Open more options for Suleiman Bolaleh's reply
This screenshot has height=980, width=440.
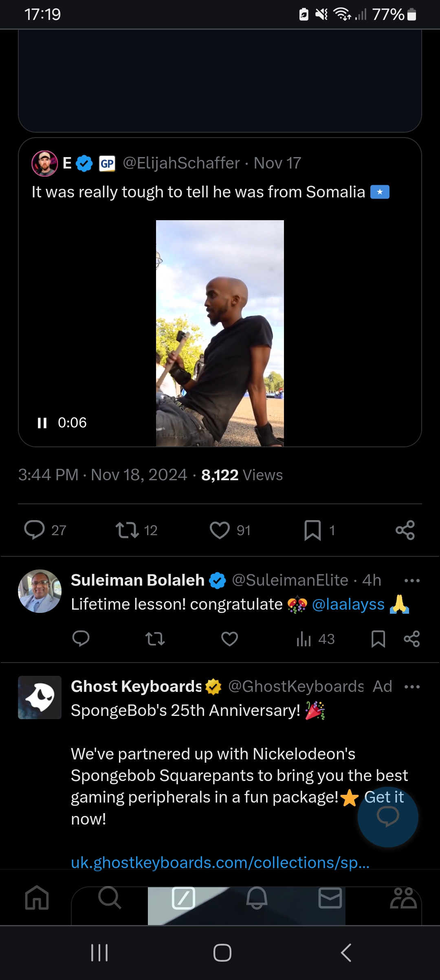pos(412,580)
